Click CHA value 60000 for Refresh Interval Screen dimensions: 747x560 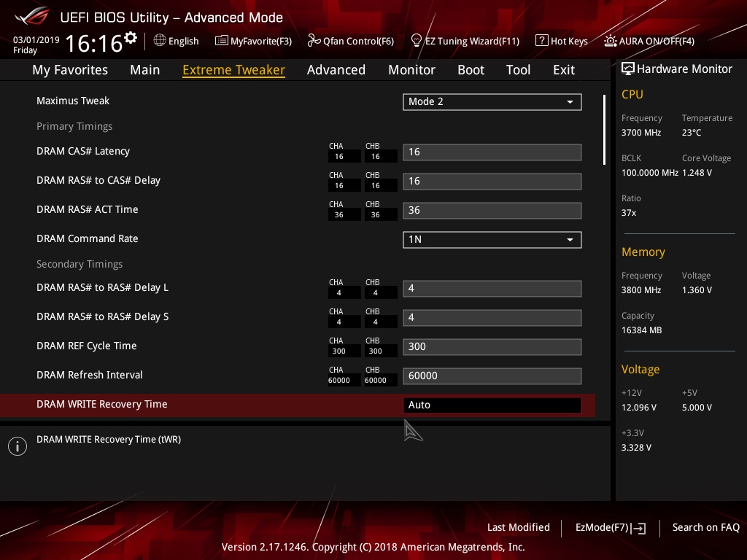(338, 381)
